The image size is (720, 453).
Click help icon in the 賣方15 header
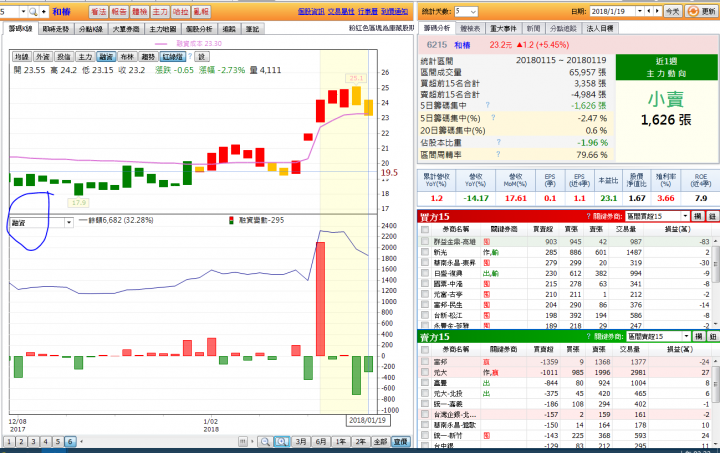click(589, 336)
